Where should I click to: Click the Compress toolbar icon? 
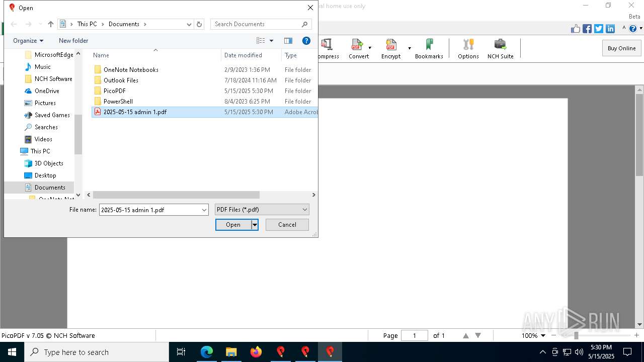click(328, 49)
